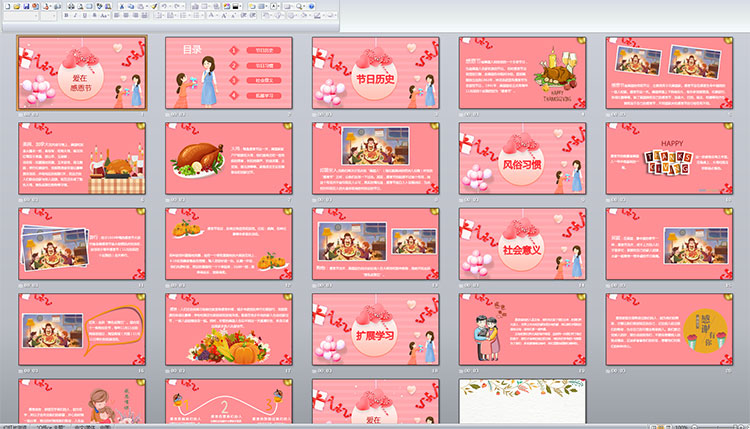The image size is (750, 429).
Task: Expand the Undo history dropdown arrow
Action: [x=170, y=6]
